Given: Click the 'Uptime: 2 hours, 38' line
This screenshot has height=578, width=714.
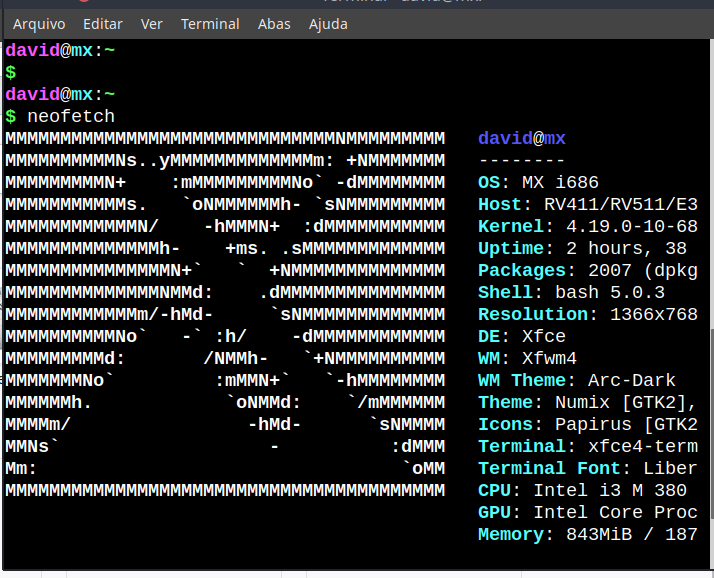Looking at the screenshot, I should (x=582, y=249).
